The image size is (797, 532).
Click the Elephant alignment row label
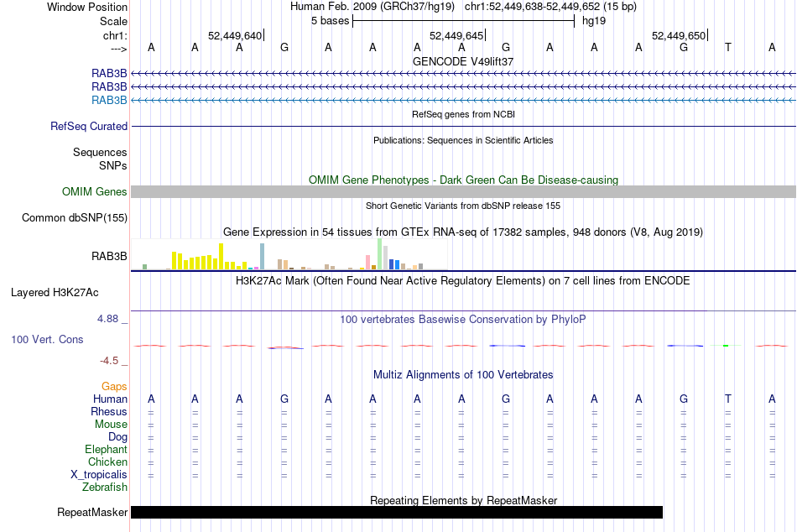pyautogui.click(x=106, y=450)
